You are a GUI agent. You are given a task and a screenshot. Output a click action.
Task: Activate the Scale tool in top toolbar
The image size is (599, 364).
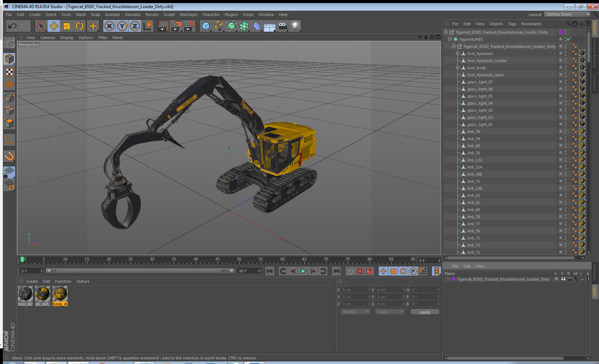[x=67, y=26]
